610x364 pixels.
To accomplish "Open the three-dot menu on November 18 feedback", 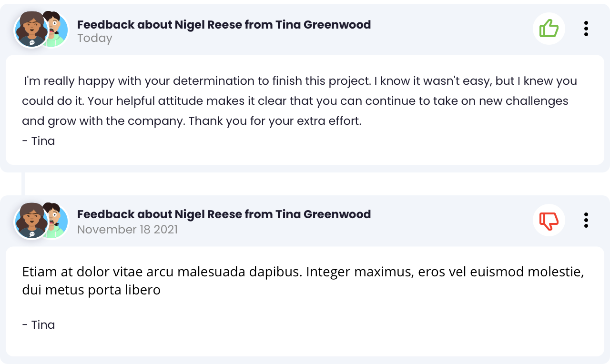I will click(x=586, y=220).
